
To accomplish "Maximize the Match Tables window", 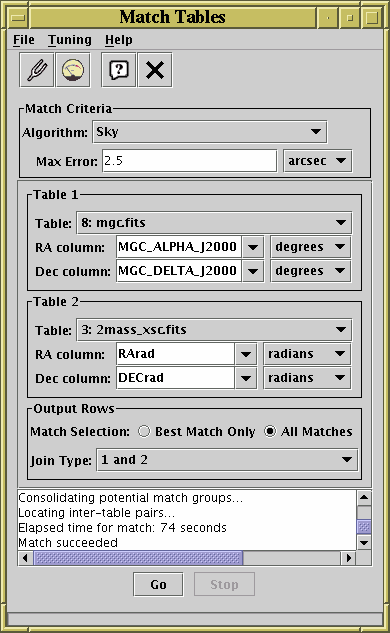I will (x=350, y=17).
